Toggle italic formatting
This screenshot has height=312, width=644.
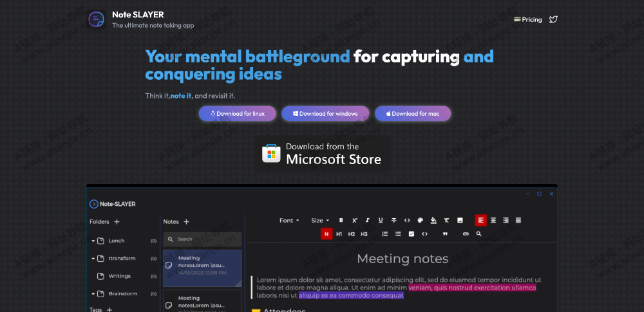tap(368, 221)
